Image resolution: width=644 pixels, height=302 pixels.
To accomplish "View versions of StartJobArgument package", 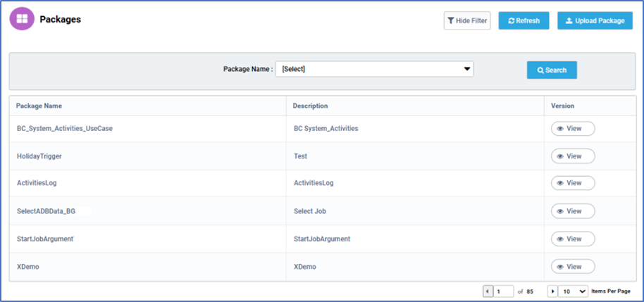I will point(573,239).
